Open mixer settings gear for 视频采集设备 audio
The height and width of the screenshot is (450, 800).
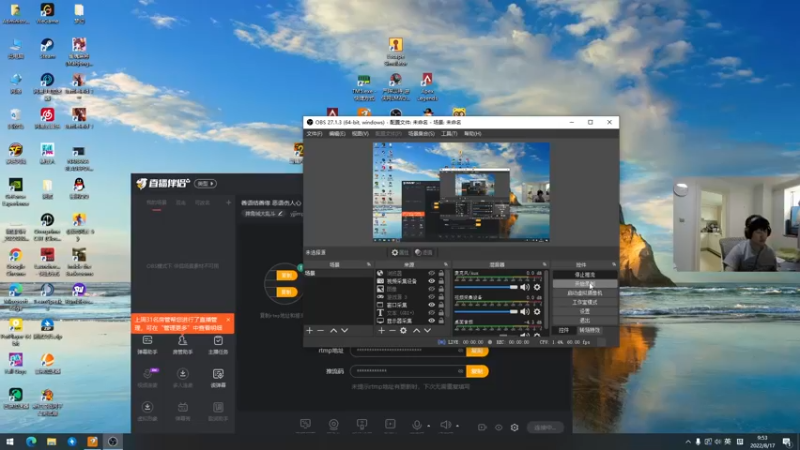(537, 312)
